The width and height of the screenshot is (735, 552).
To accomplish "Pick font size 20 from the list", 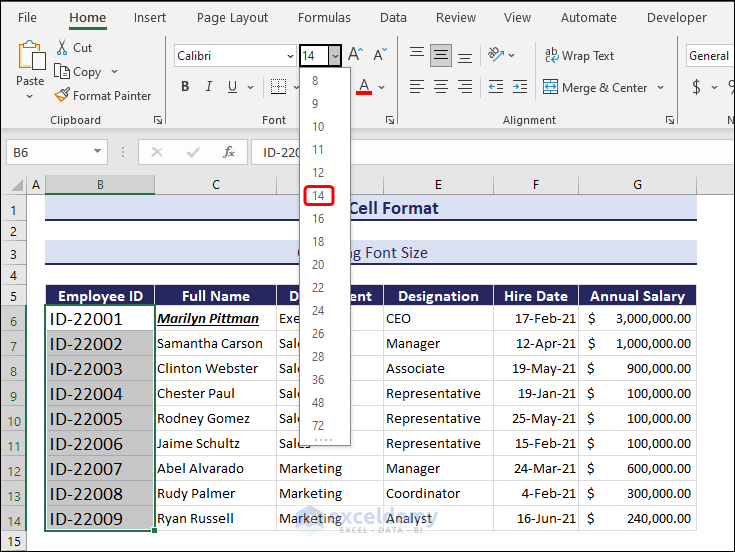I will [318, 265].
